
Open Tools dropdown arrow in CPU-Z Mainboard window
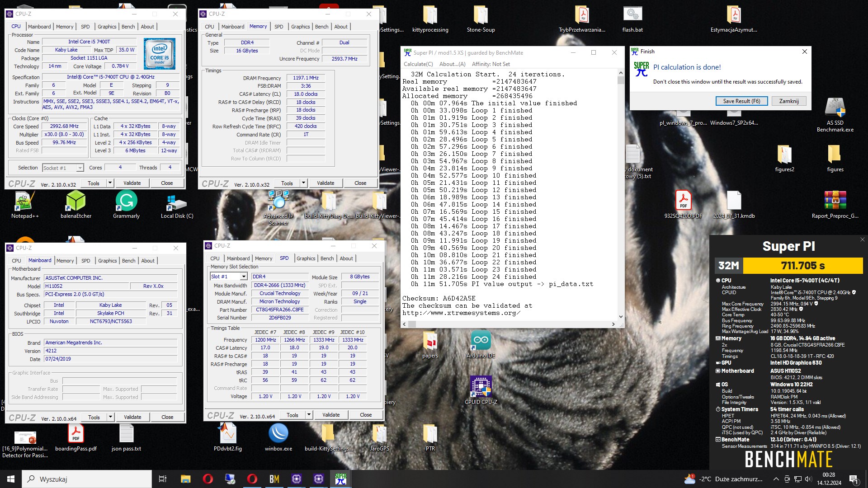[110, 417]
